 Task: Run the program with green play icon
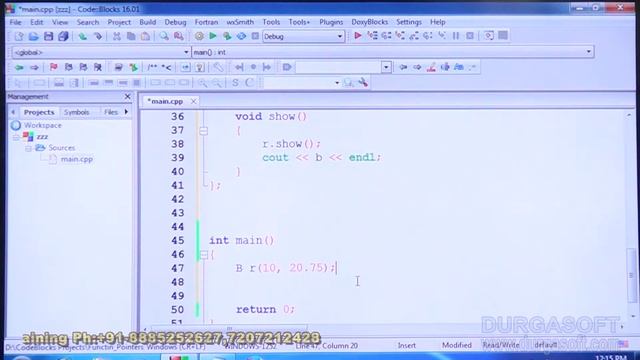tap(213, 36)
